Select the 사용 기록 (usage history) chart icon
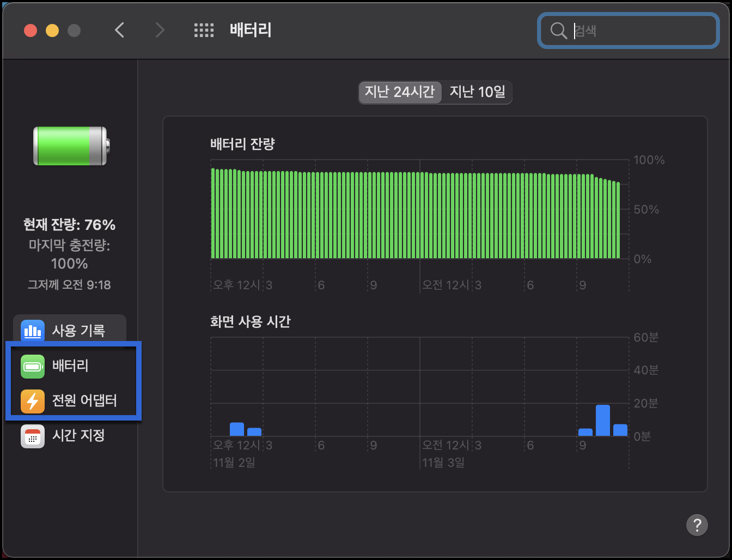The width and height of the screenshot is (732, 560). pyautogui.click(x=33, y=331)
